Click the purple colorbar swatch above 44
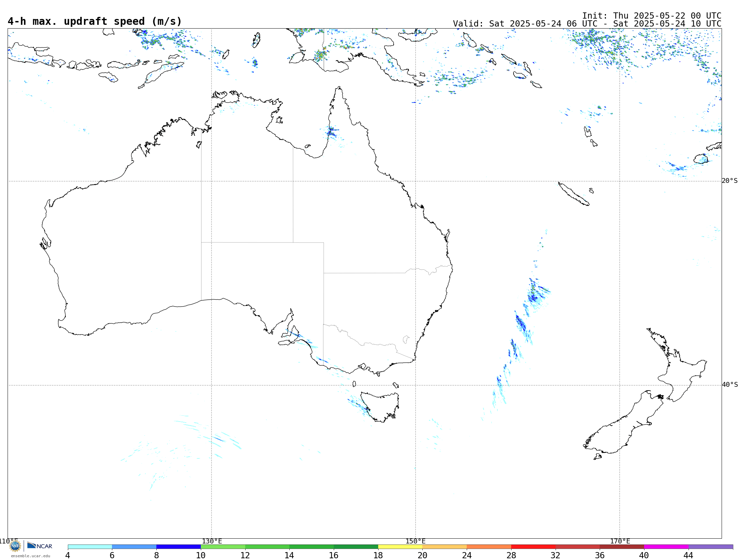The height and width of the screenshot is (560, 744). [711, 547]
